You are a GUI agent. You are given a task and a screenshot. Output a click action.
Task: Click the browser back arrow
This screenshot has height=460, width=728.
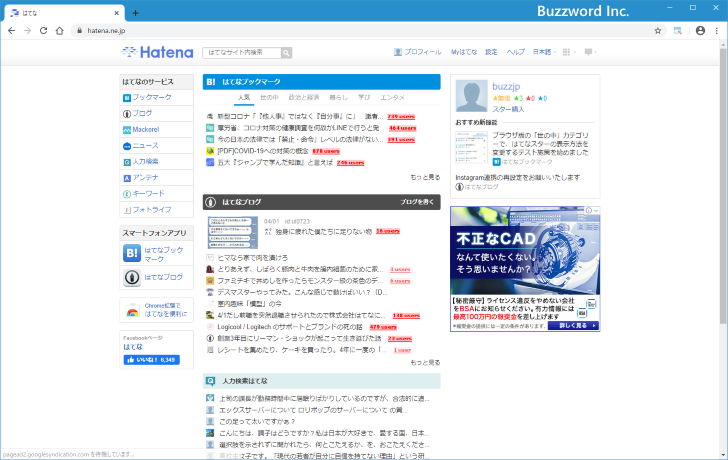pyautogui.click(x=12, y=31)
